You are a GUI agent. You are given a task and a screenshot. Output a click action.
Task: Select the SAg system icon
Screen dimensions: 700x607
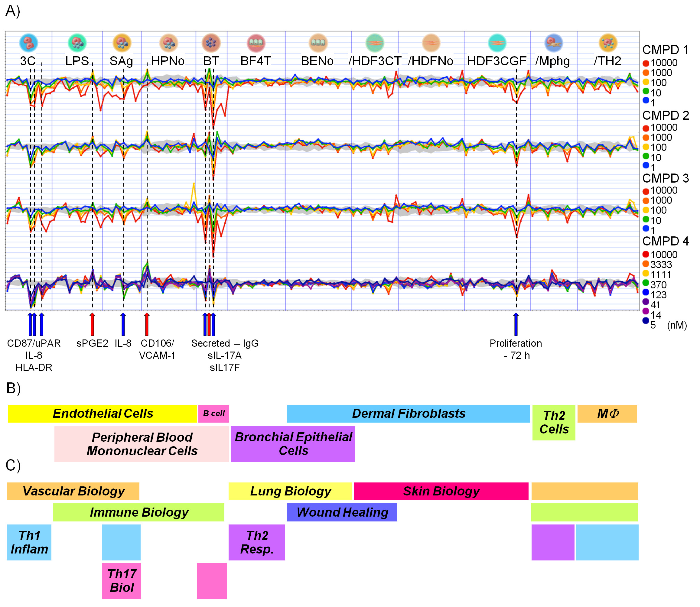click(x=122, y=43)
